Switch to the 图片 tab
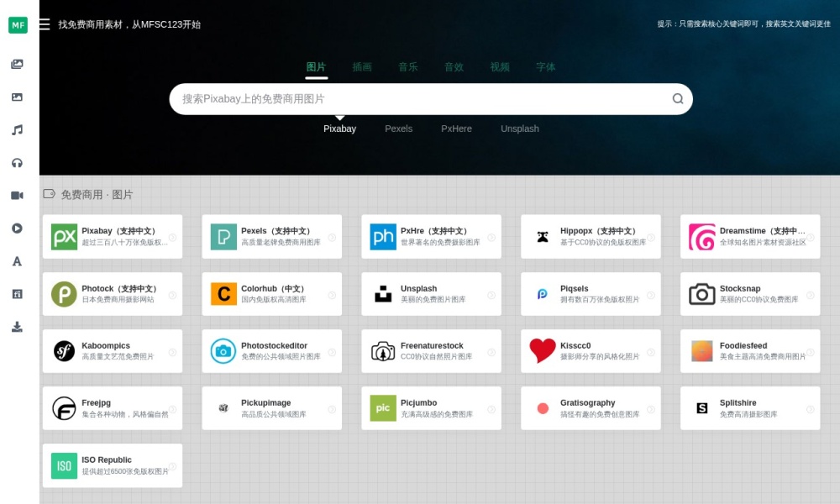The width and height of the screenshot is (840, 504). coord(316,67)
